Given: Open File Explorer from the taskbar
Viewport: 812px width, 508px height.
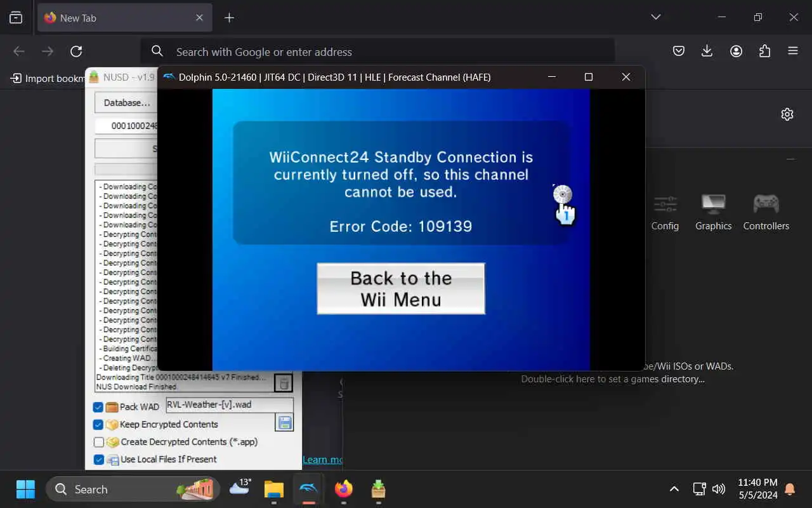Looking at the screenshot, I should click(274, 489).
